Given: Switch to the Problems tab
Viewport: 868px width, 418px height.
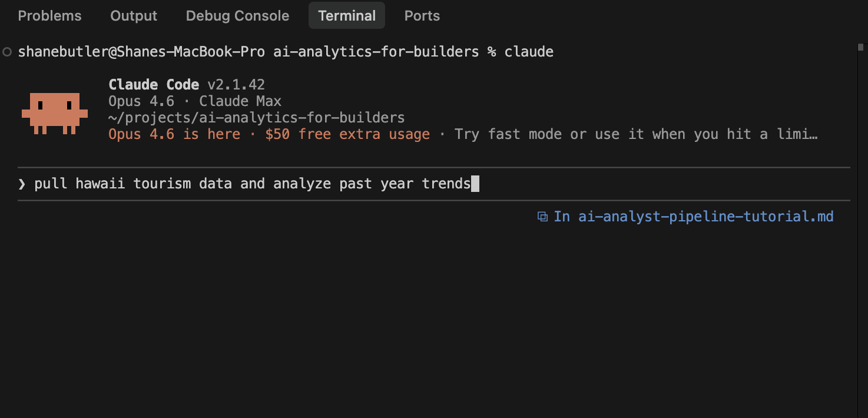Looking at the screenshot, I should pos(49,15).
